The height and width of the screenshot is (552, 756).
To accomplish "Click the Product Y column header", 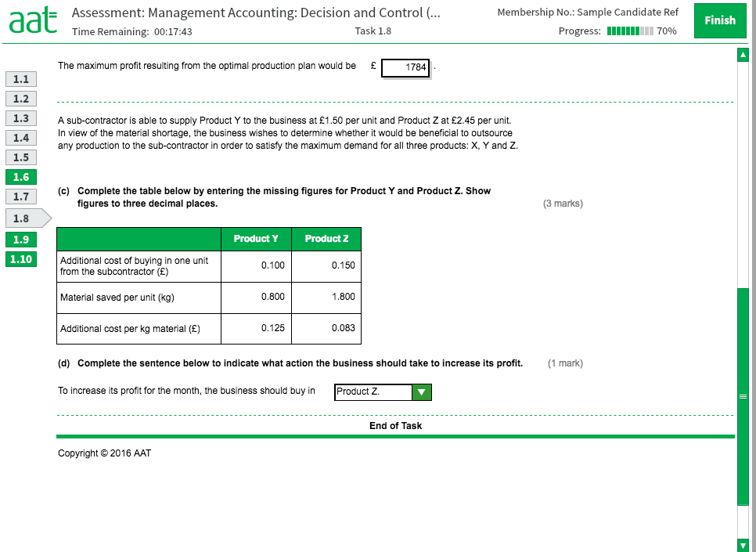I will point(256,239).
